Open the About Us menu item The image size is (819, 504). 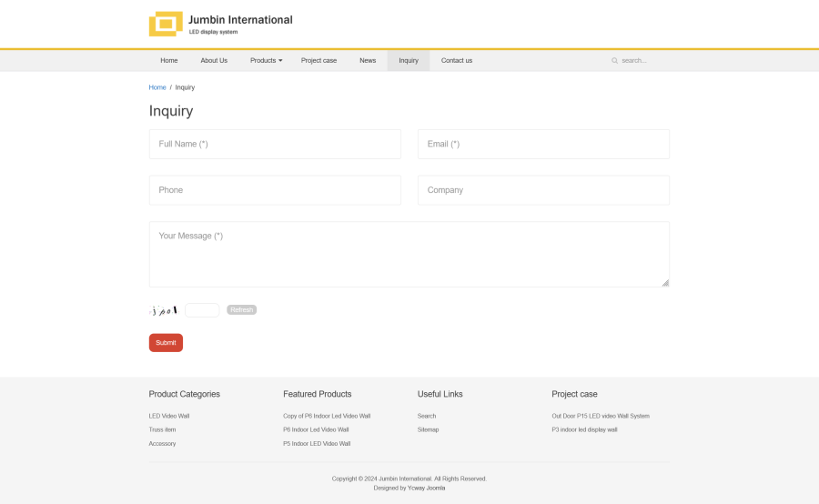[x=214, y=61]
